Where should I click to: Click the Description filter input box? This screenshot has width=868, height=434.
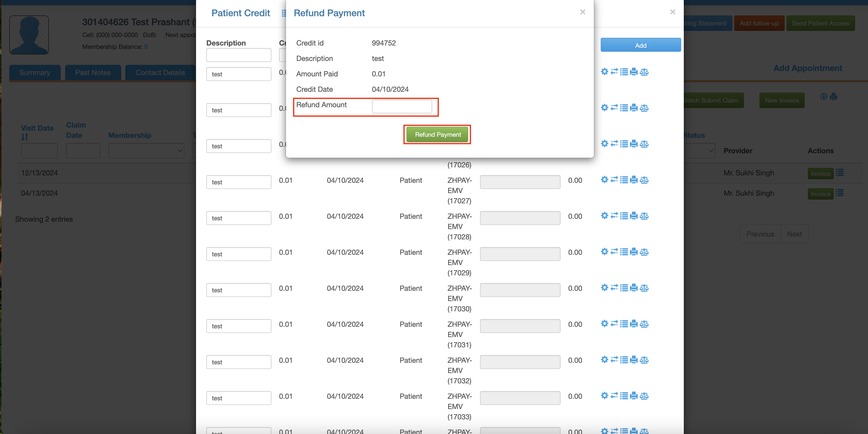[x=238, y=55]
